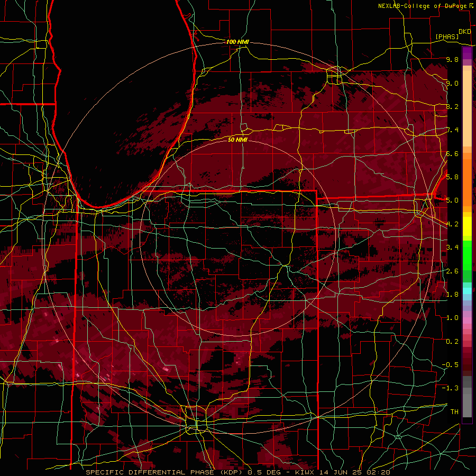Click the DKD label above the color scale
Viewport: 476px width, 476px height.
pyautogui.click(x=465, y=32)
